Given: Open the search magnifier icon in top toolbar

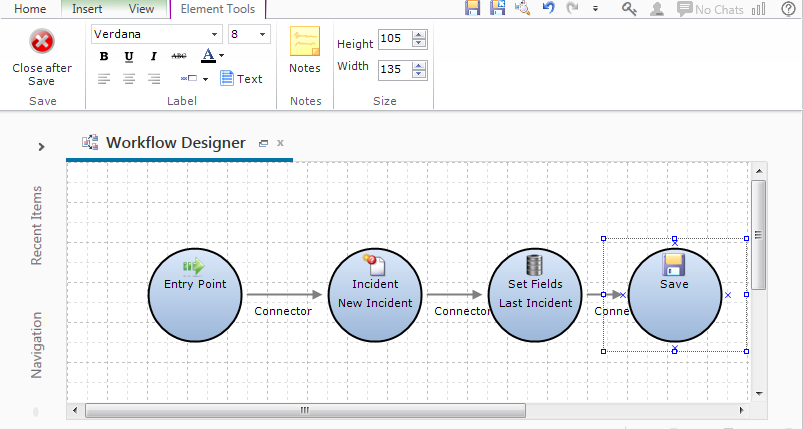Looking at the screenshot, I should pyautogui.click(x=523, y=8).
